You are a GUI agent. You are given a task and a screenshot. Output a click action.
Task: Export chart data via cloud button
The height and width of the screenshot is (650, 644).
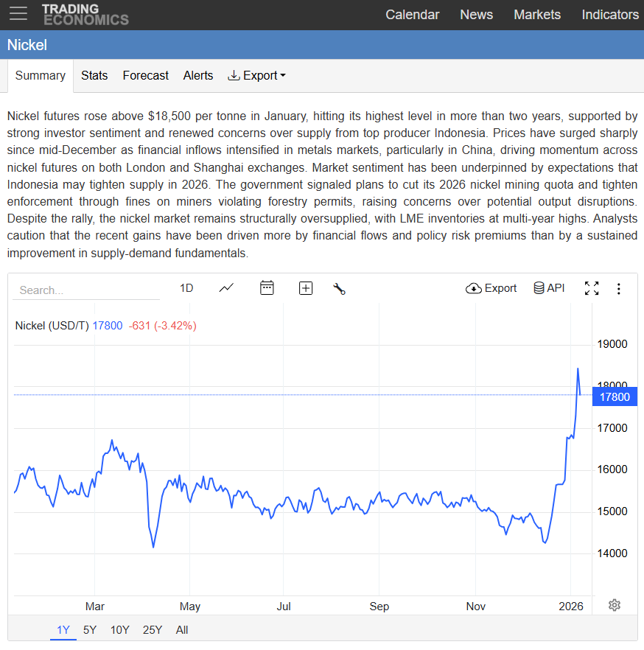pos(491,288)
